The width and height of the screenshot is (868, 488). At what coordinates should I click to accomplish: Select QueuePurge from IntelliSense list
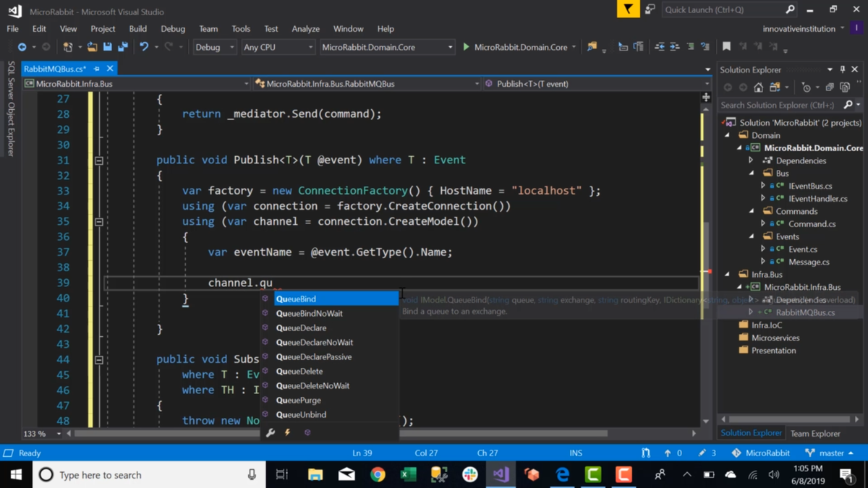pyautogui.click(x=299, y=400)
